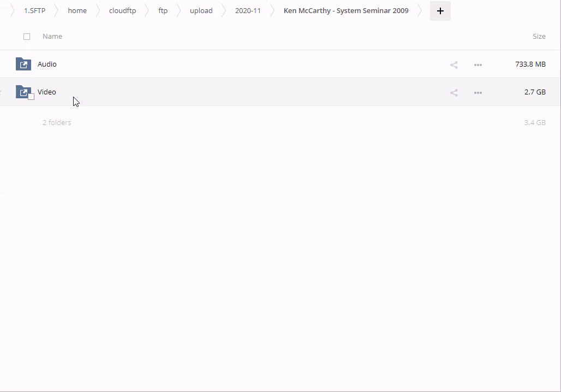Click the Audio folder icon
The image size is (561, 392).
[23, 64]
